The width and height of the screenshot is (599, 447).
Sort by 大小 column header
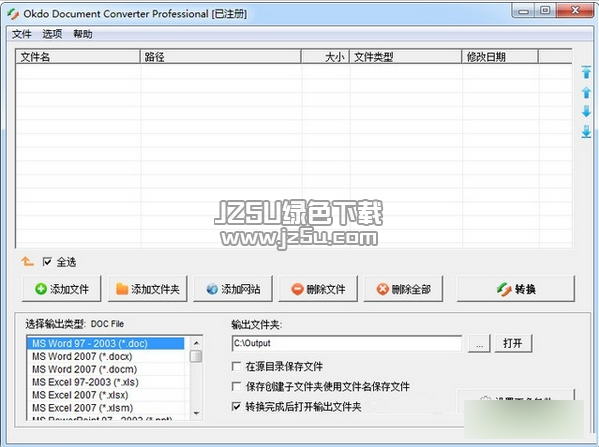[325, 57]
